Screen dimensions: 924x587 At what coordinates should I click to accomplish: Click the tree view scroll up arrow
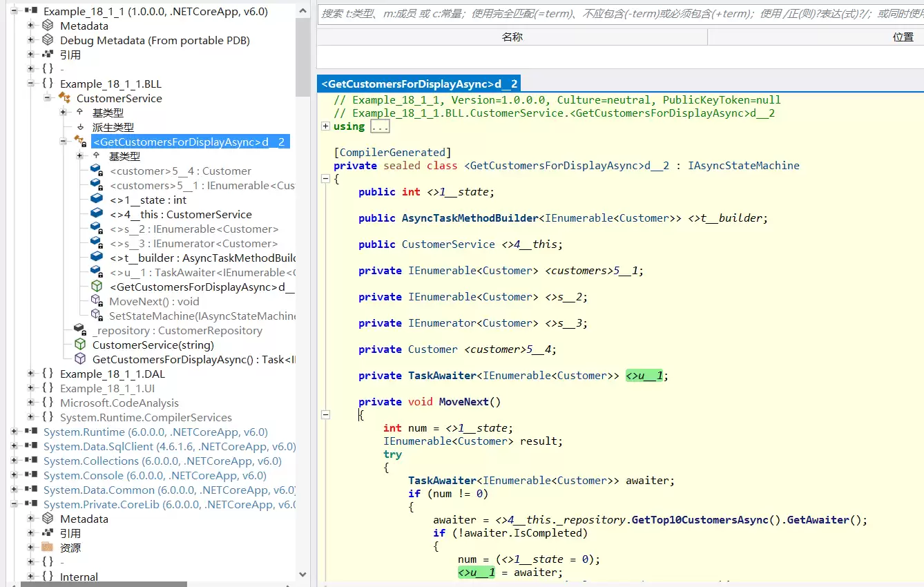click(x=303, y=9)
